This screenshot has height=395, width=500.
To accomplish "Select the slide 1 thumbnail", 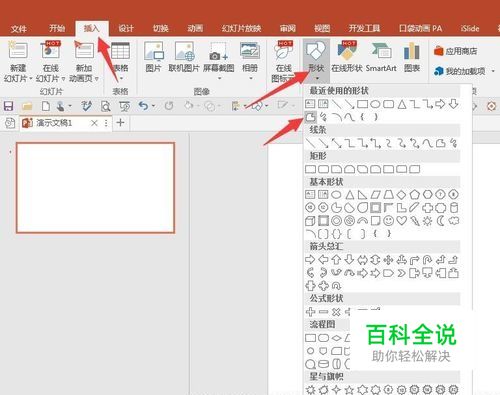I will pyautogui.click(x=95, y=188).
